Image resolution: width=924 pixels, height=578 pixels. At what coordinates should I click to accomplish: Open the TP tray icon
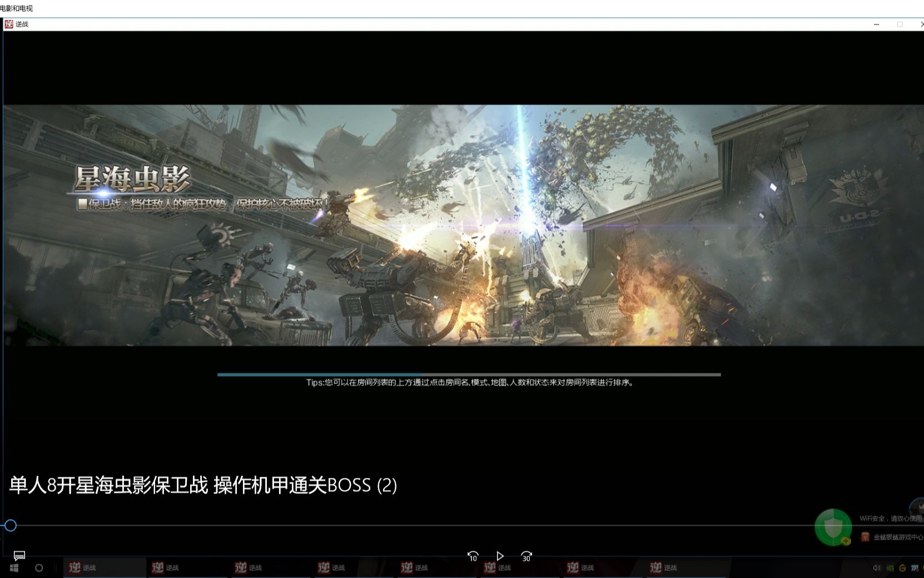(915, 568)
